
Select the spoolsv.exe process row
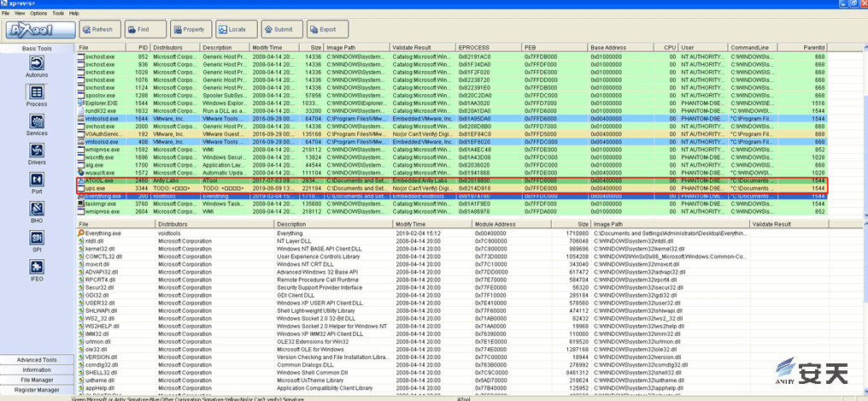pyautogui.click(x=452, y=95)
